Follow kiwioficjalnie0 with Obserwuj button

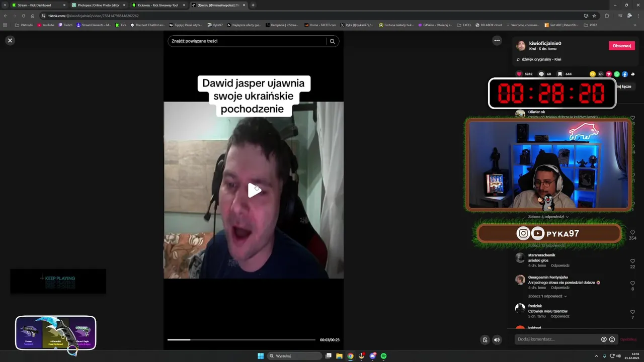click(x=622, y=46)
